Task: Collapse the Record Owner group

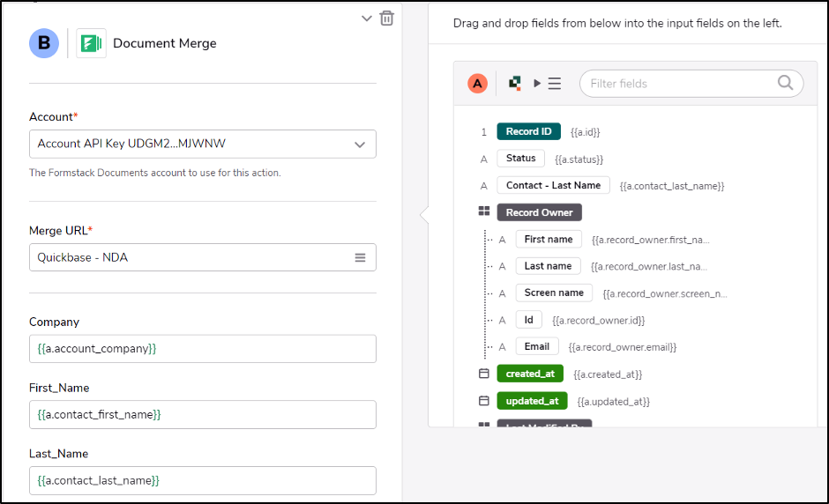Action: pos(483,212)
